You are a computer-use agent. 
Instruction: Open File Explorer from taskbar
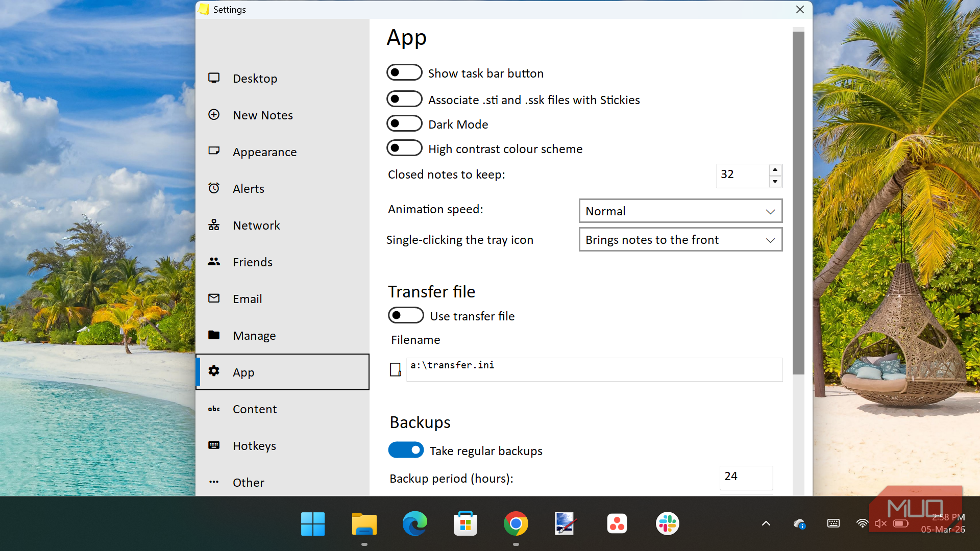click(364, 524)
